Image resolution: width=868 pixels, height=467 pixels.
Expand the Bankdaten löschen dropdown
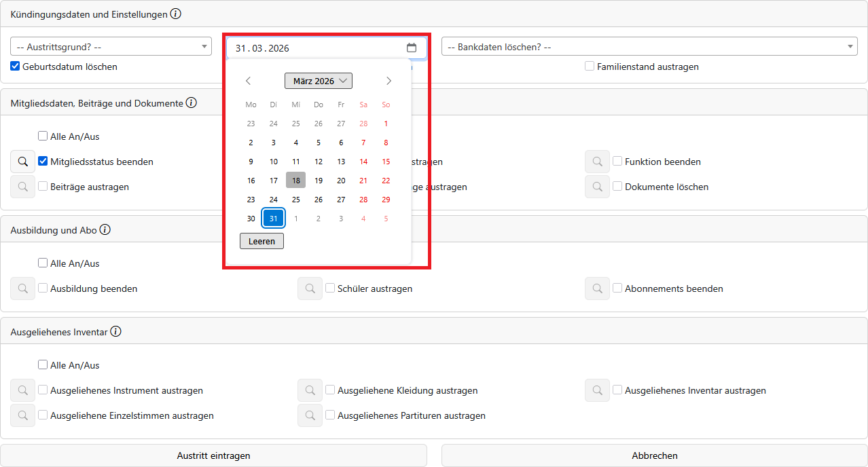coord(649,47)
